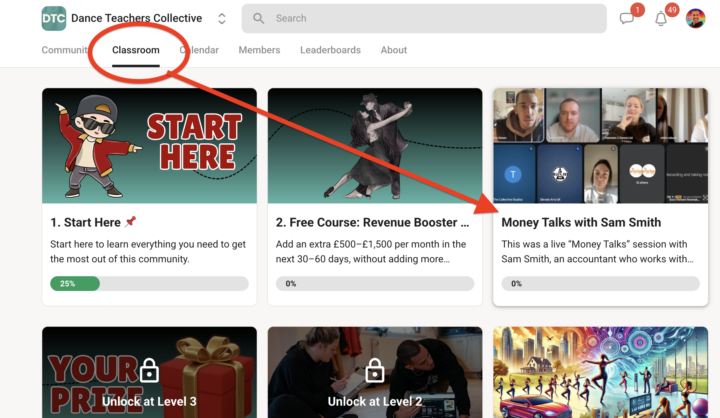Click the lock icon above Level 2

(x=375, y=370)
